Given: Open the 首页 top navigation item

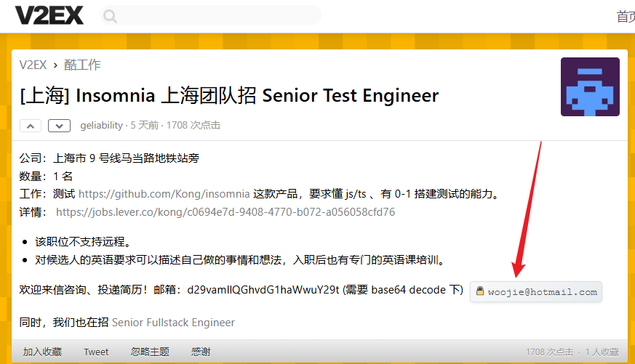Looking at the screenshot, I should click(626, 17).
